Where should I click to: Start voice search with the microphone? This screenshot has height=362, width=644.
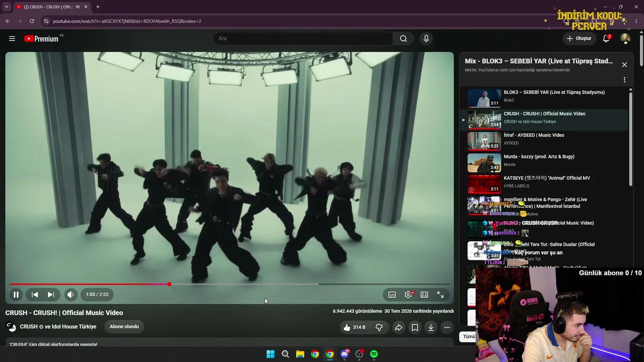[x=426, y=39]
